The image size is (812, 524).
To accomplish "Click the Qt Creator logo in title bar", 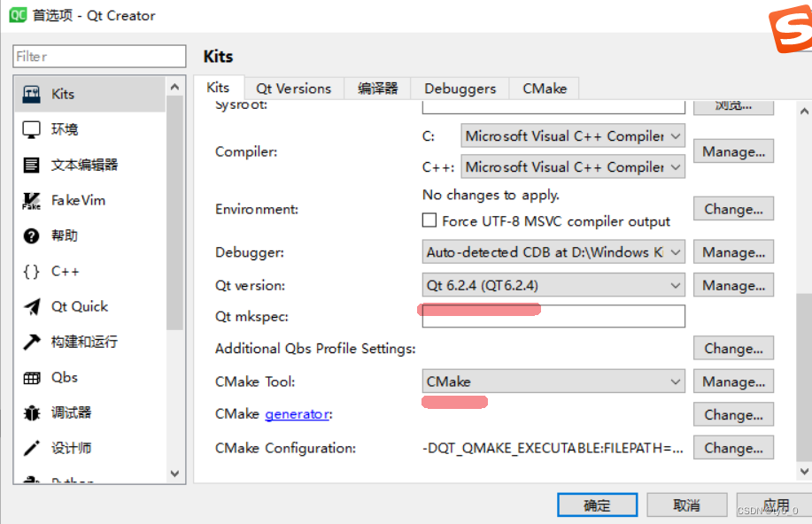I will click(x=18, y=15).
